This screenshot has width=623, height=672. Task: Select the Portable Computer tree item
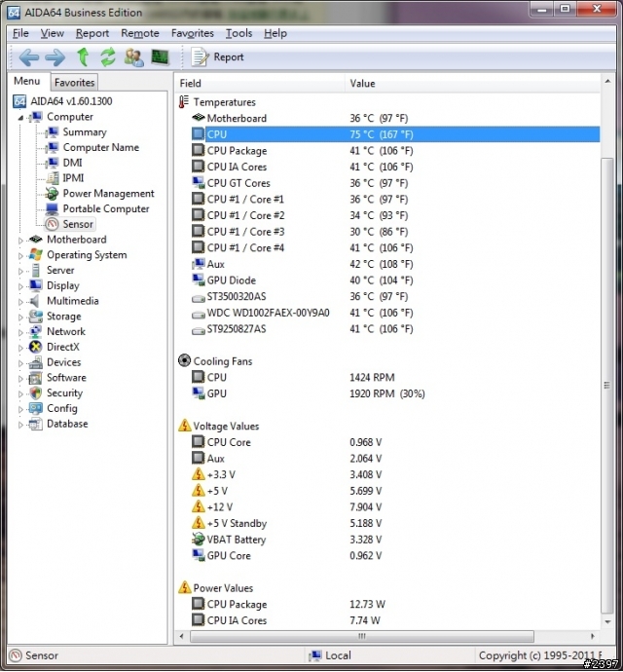coord(106,208)
